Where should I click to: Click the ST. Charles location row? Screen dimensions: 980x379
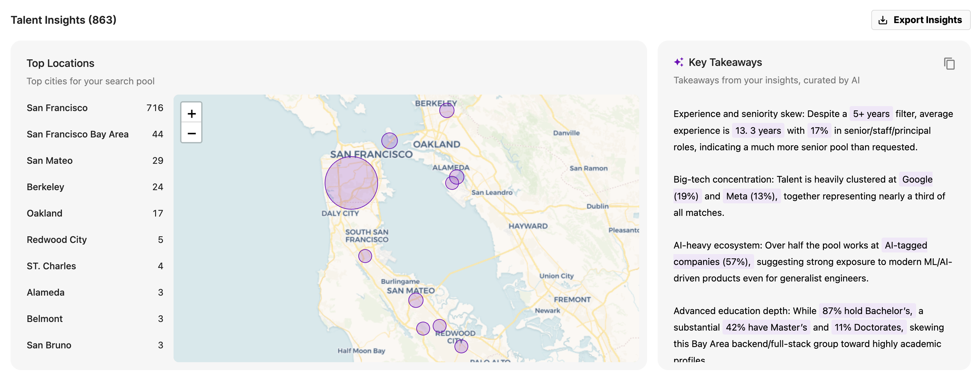coord(95,266)
